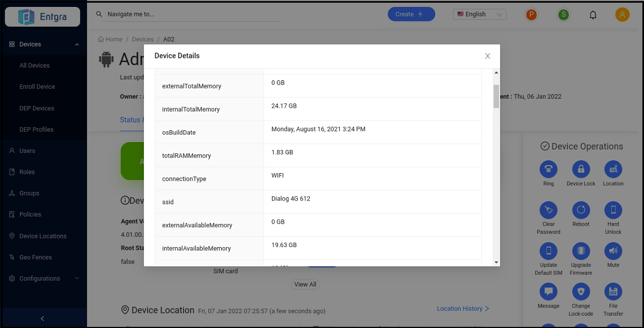Open Geo Fences in the sidebar
The image size is (644, 328).
click(35, 257)
